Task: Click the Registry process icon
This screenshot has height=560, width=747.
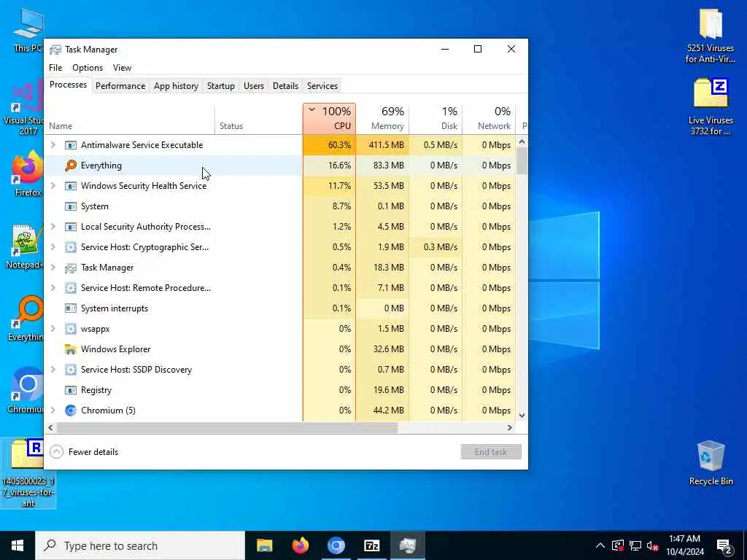Action: 71,390
